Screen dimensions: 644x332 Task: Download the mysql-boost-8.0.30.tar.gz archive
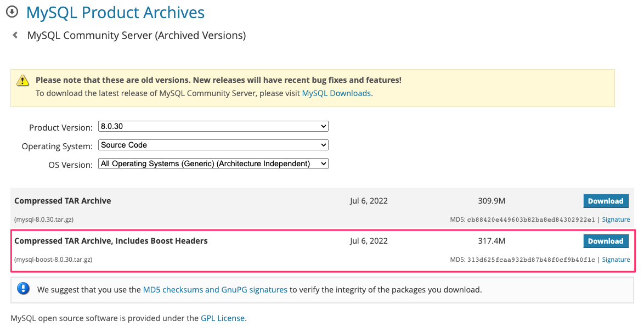pos(606,241)
